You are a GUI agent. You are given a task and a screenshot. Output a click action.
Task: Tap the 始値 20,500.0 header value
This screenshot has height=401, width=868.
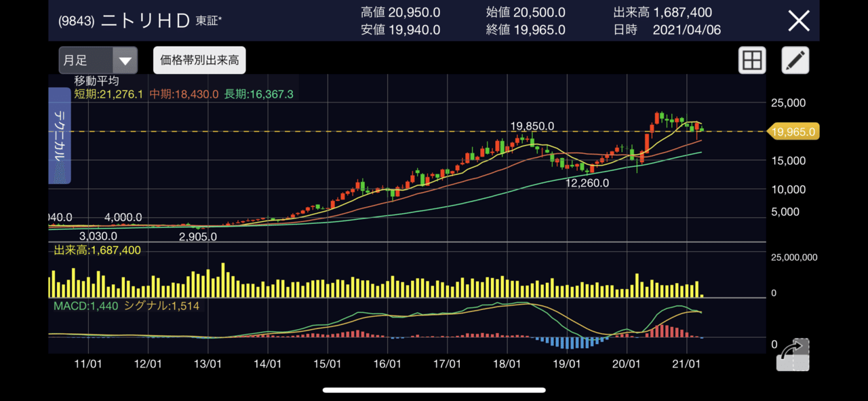coord(526,12)
